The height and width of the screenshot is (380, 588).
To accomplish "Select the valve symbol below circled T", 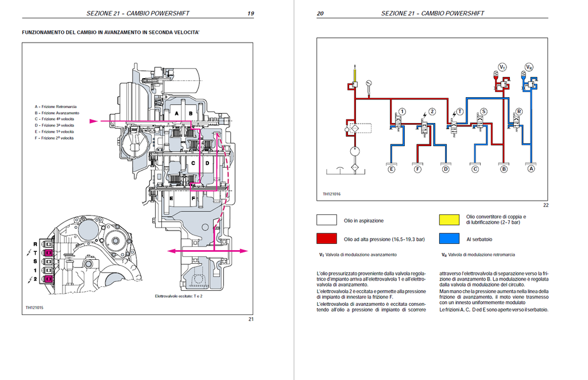I will pyautogui.click(x=454, y=126).
